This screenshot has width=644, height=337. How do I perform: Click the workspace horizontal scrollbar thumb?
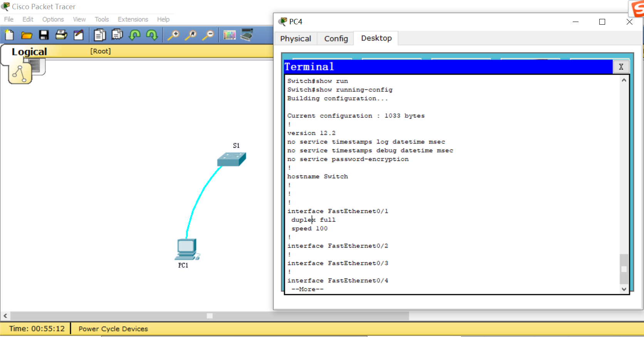click(x=210, y=316)
